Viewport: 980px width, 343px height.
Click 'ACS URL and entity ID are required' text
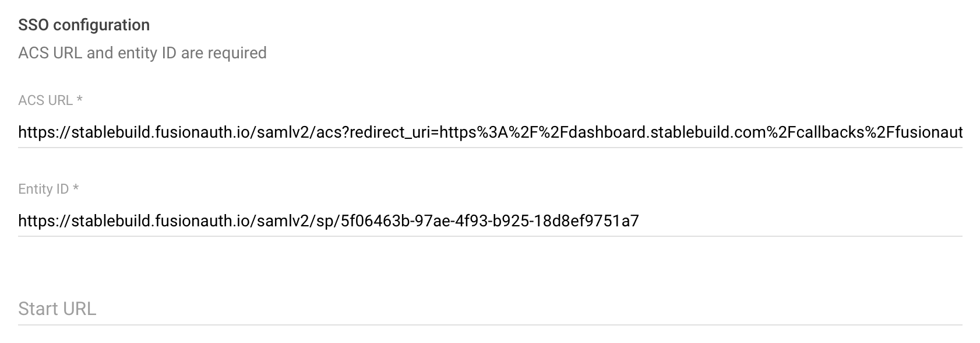(x=142, y=53)
